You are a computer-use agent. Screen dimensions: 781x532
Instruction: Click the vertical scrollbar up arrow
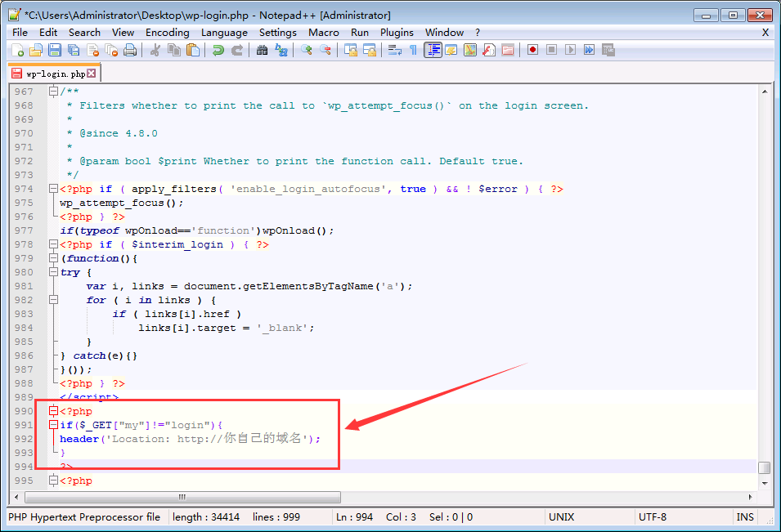pyautogui.click(x=764, y=92)
